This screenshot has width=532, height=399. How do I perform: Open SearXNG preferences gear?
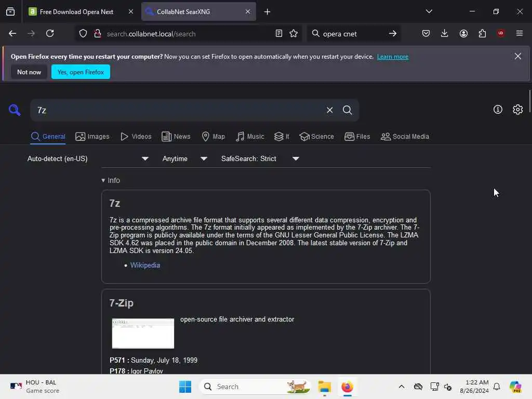point(518,110)
